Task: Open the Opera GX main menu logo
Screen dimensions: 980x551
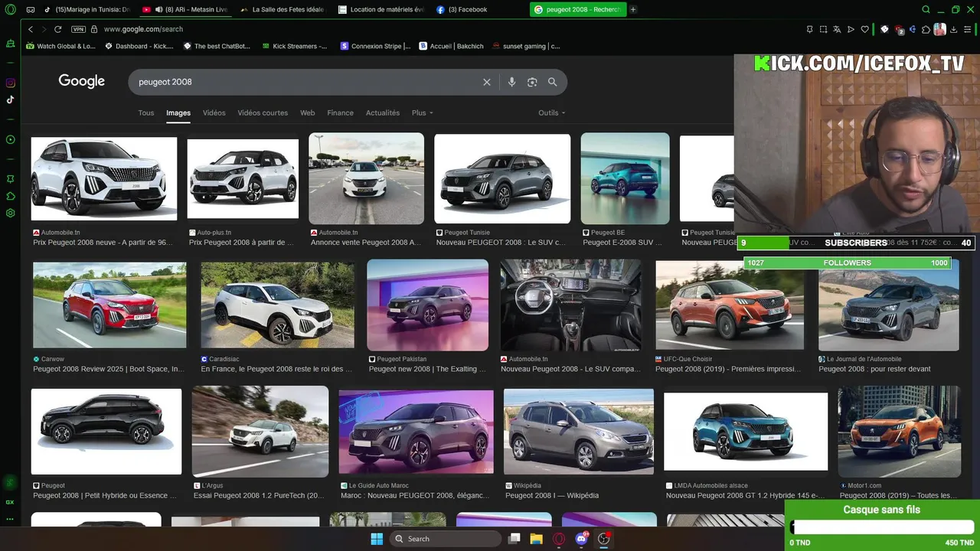Action: (10, 10)
